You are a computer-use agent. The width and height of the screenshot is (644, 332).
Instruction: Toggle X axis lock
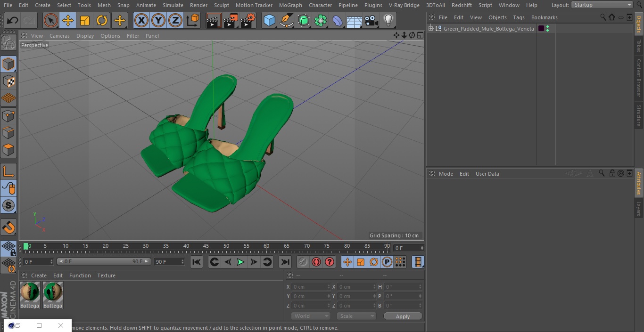click(141, 20)
